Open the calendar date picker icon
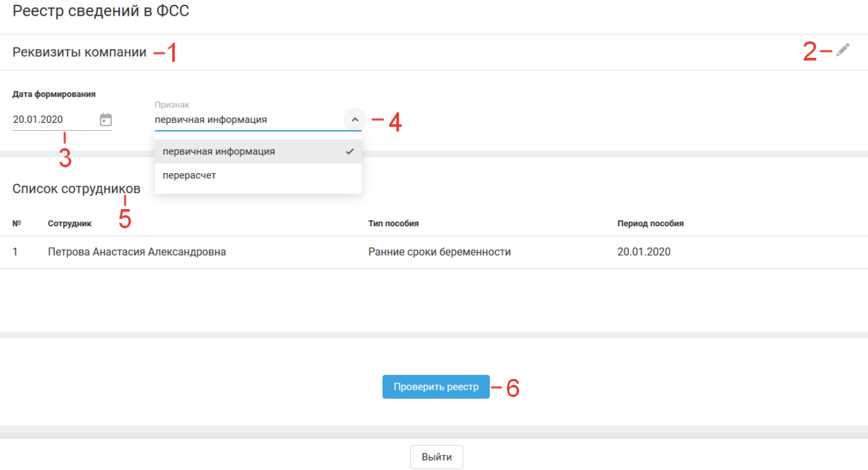Viewport: 868px width, 470px height. pos(106,120)
